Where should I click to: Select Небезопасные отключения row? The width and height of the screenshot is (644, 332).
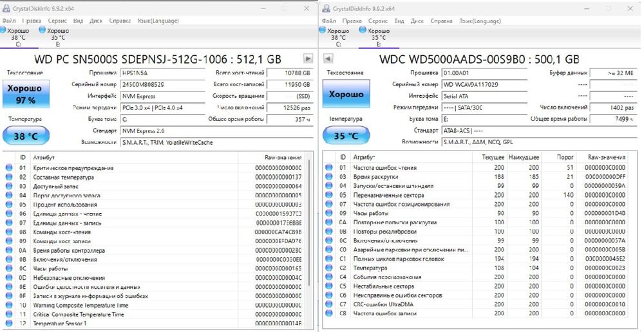pos(154,277)
